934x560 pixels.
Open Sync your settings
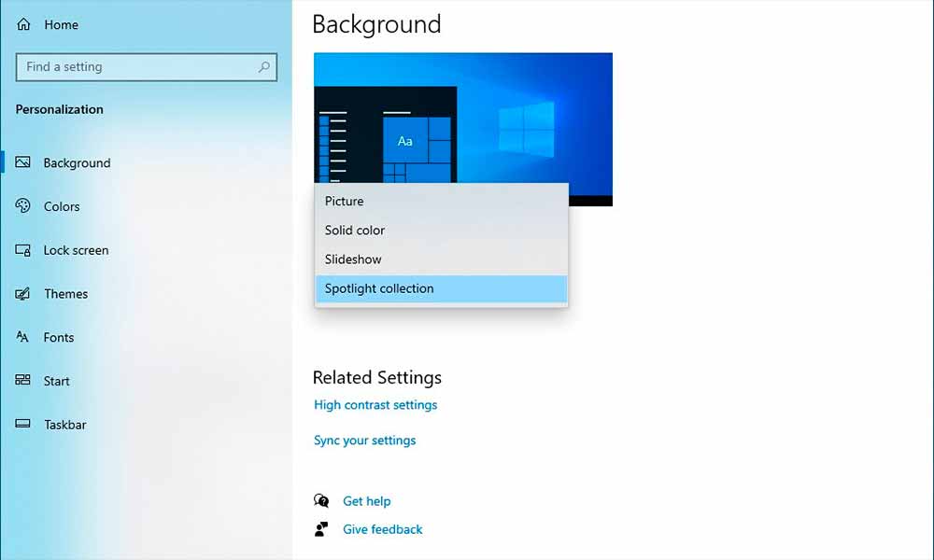(364, 440)
